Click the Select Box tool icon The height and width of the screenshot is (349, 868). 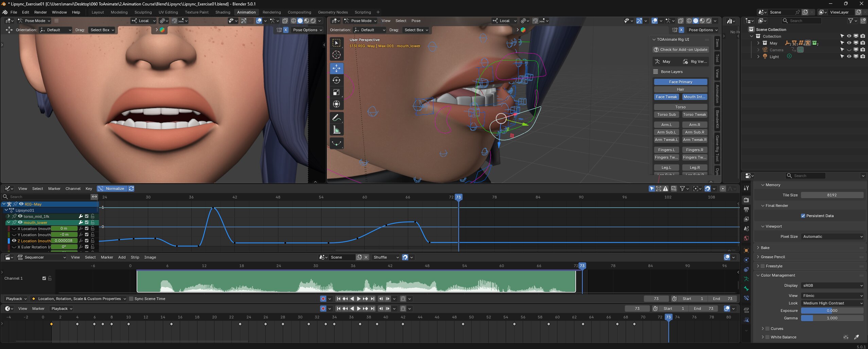point(336,43)
